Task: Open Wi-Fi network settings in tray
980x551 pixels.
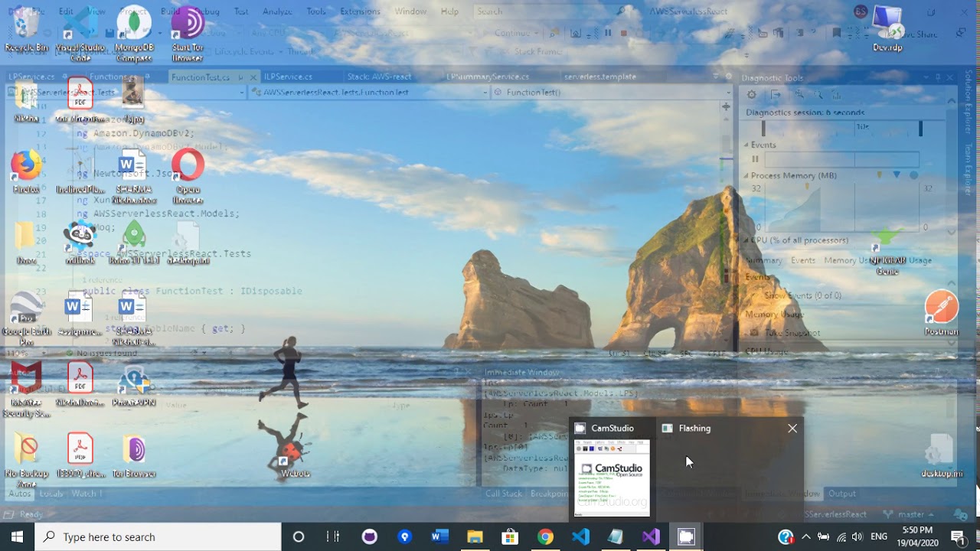Action: (841, 536)
